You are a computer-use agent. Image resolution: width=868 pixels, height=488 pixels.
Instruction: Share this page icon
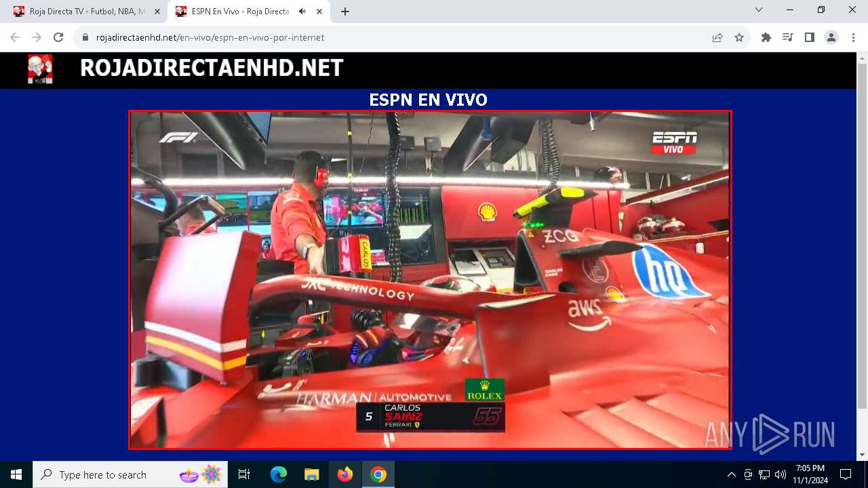click(x=717, y=38)
